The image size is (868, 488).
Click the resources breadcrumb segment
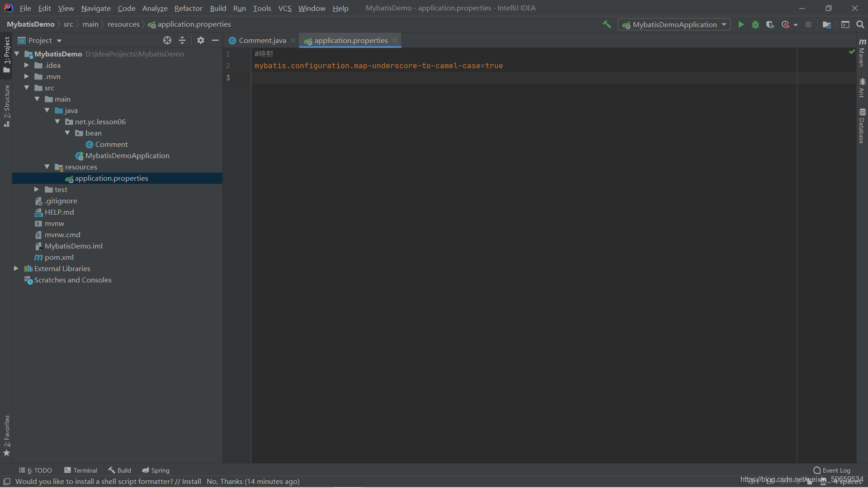click(x=123, y=24)
